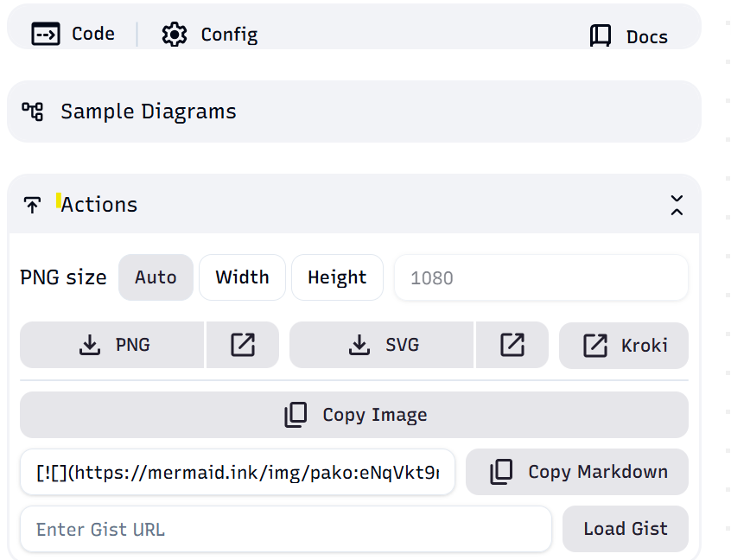This screenshot has width=731, height=560.
Task: Click the Copy Image button
Action: pyautogui.click(x=354, y=415)
